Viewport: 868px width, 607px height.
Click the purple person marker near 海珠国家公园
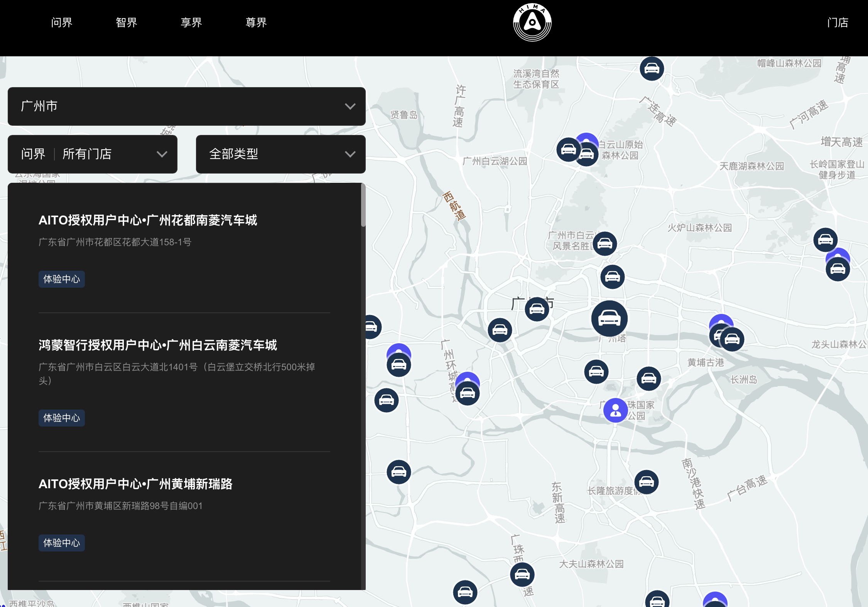pos(616,410)
